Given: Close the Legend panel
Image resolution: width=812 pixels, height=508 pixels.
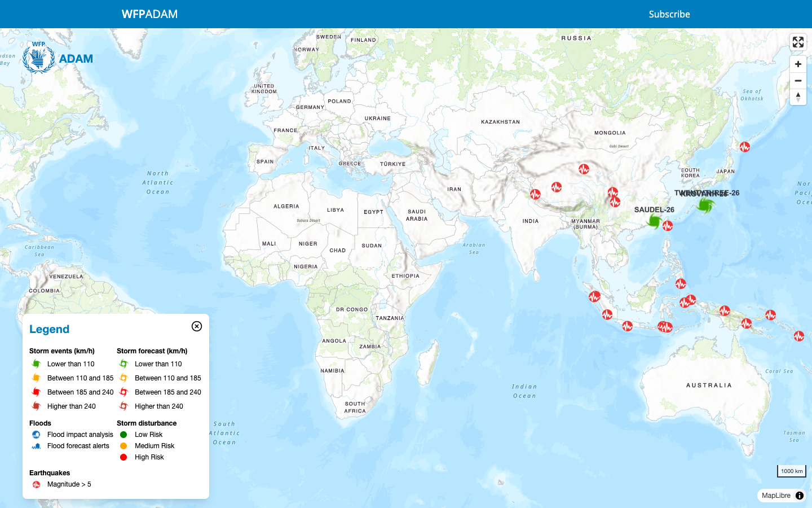Looking at the screenshot, I should click(x=197, y=326).
